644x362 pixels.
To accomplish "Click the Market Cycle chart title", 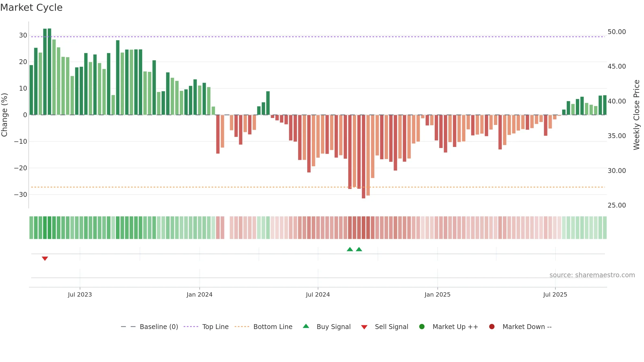I will [x=31, y=8].
